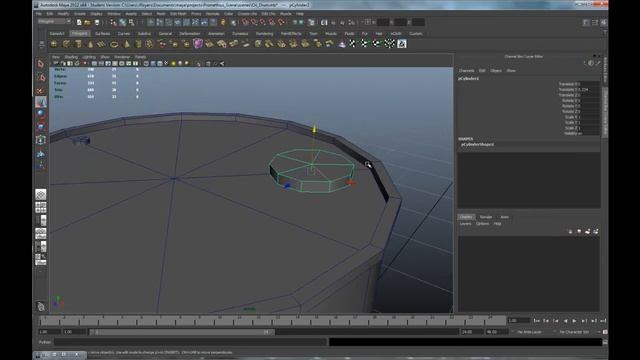This screenshot has width=640, height=360.
Task: Open the No Anim Layer dropdown
Action: (528, 332)
